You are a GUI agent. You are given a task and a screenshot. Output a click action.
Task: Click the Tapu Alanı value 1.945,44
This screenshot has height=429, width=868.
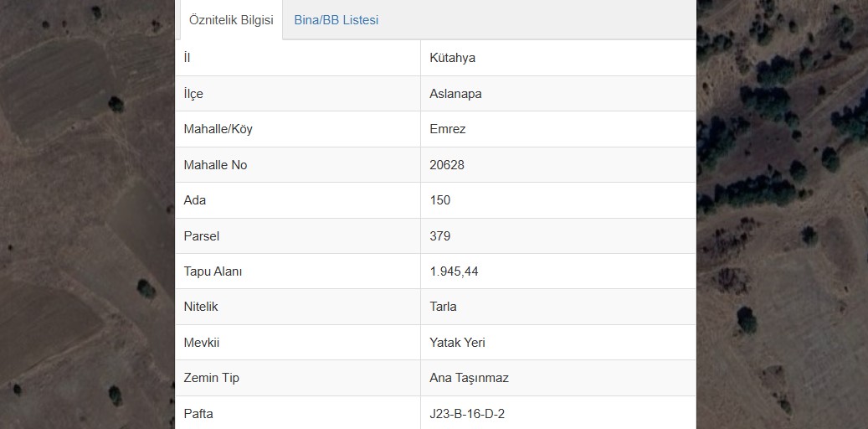454,271
